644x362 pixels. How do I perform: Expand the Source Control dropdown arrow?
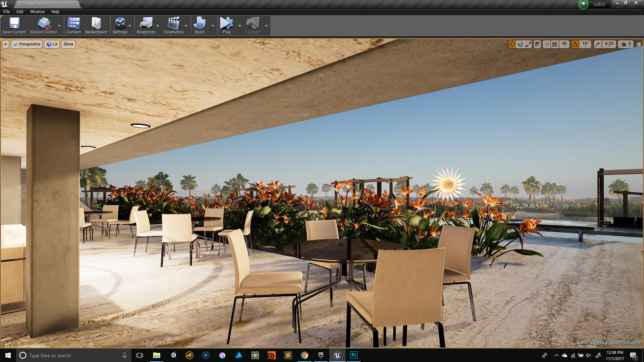click(59, 25)
